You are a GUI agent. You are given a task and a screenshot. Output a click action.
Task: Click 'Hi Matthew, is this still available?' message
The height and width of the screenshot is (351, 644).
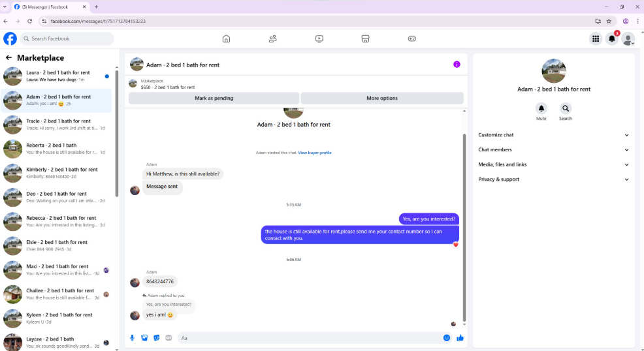(x=183, y=174)
